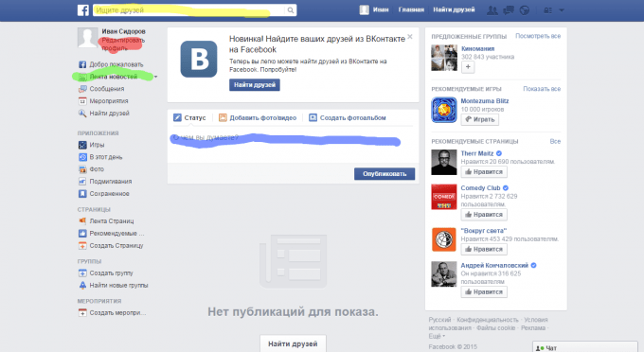Close the ВКонтакте friends banner

[410, 37]
